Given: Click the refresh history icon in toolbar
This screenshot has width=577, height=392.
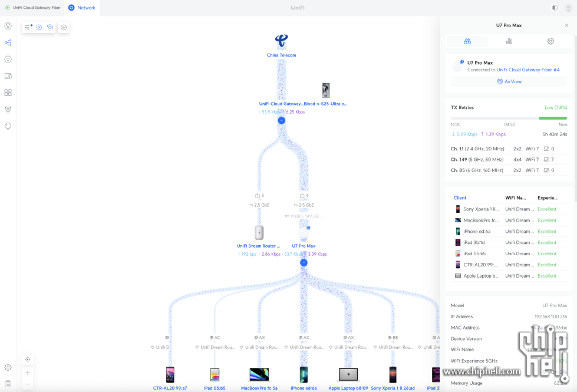Looking at the screenshot, I should click(x=50, y=27).
